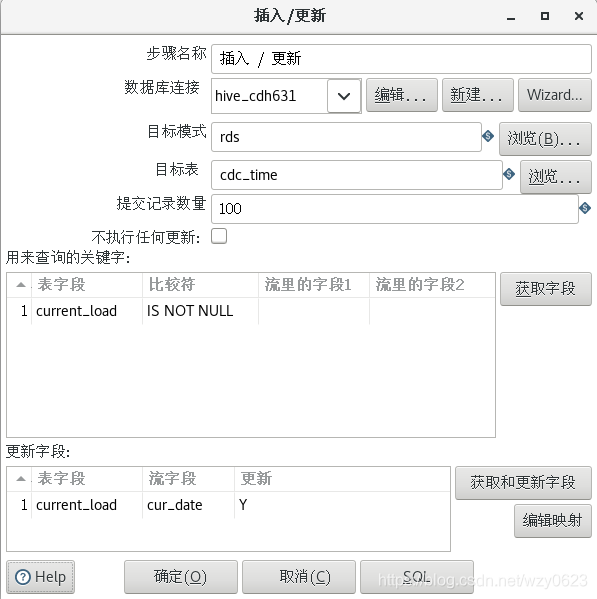Screen dimensions: 597x599
Task: Click the 取消(C) button
Action: 299,577
